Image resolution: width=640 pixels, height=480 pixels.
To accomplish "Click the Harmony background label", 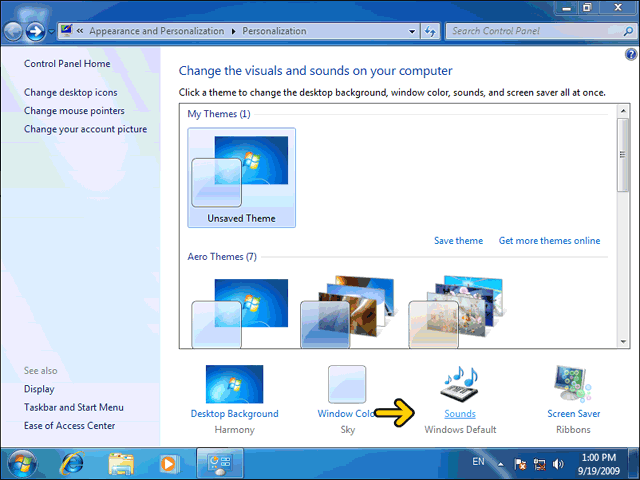I will coord(234,430).
